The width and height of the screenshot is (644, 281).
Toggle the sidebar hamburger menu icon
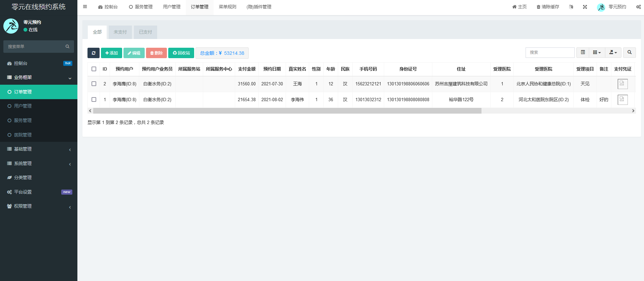[85, 7]
